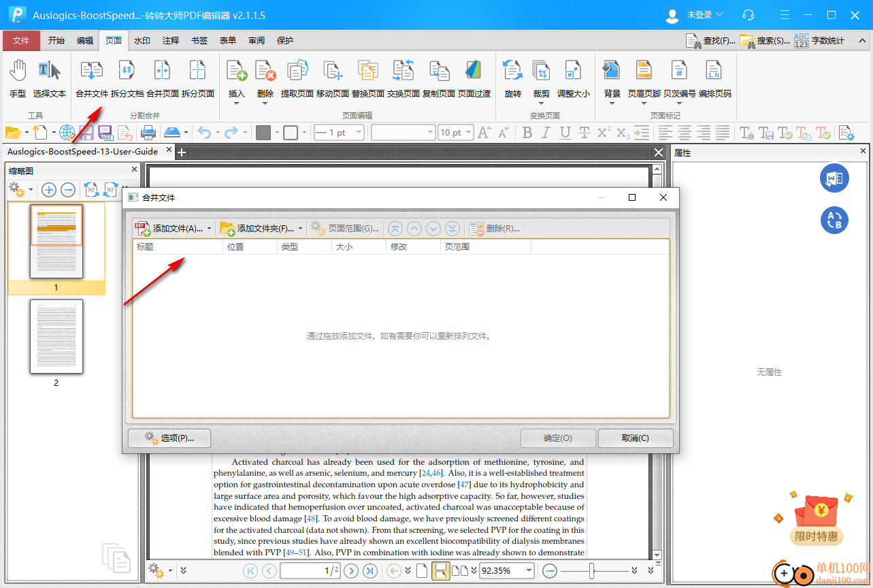Zoom in thumbnails with plus icon

[48, 190]
